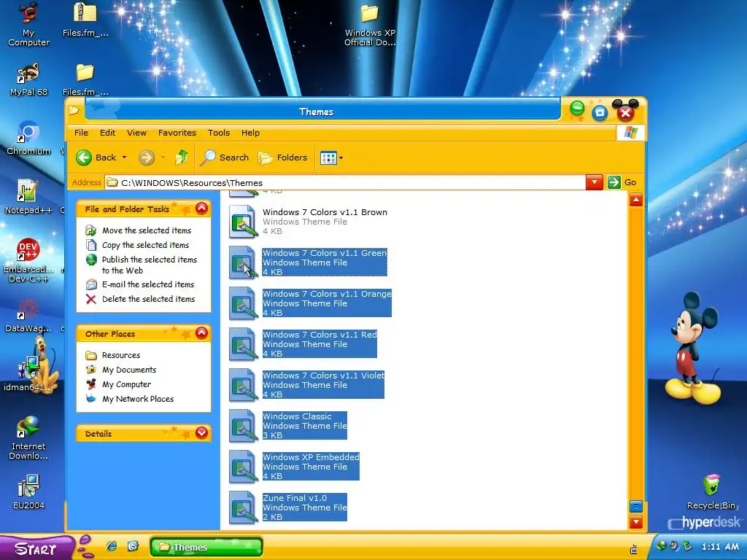
Task: Click the file name 'Windows Classic'
Action: coord(297,416)
